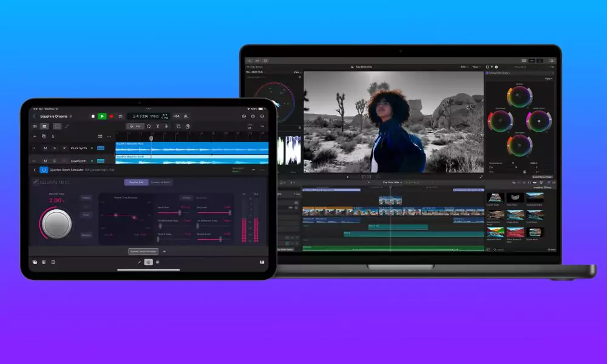Tap the Sapphire Dreams project back arrow
The width and height of the screenshot is (607, 364).
point(34,116)
